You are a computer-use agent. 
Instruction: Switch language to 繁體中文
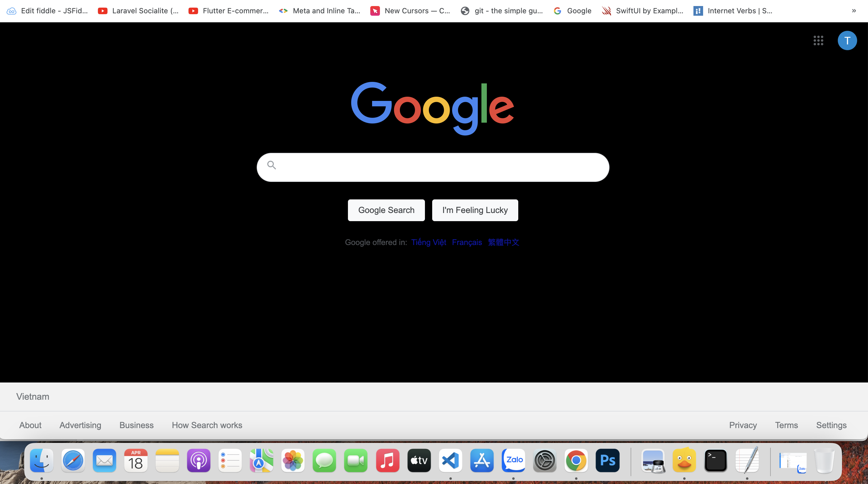click(x=503, y=242)
